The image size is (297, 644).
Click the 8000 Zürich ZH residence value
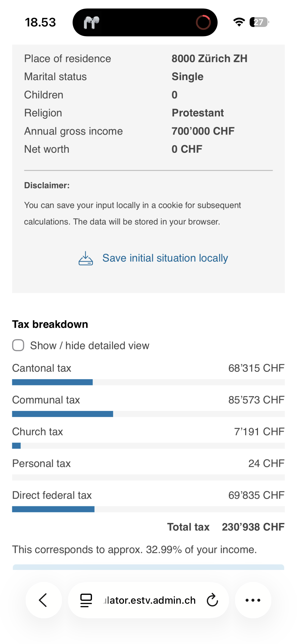[x=209, y=59]
